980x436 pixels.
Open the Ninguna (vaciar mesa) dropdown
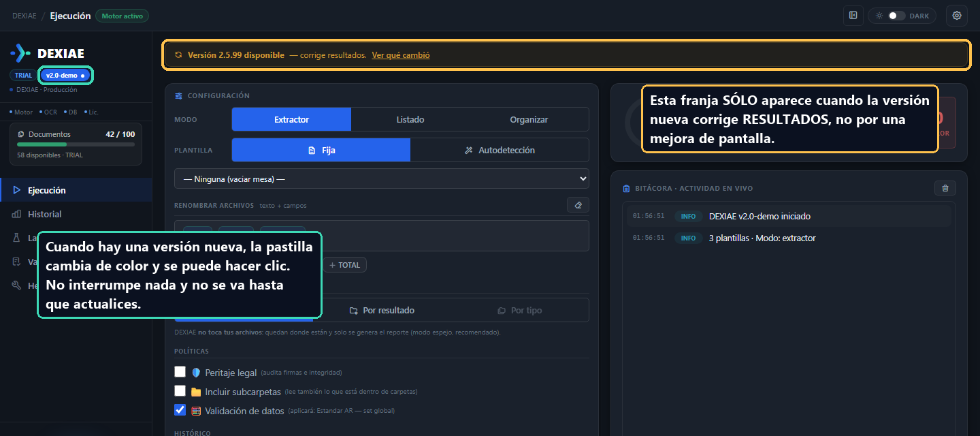click(x=382, y=179)
